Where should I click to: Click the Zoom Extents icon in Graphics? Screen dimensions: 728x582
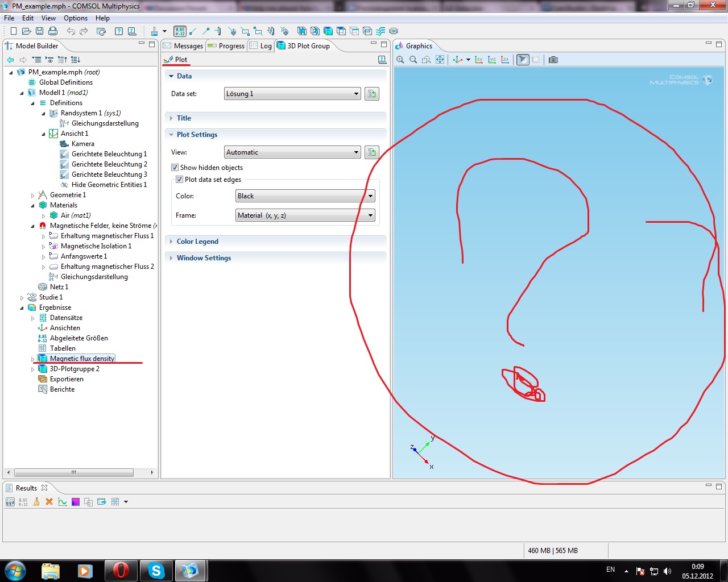click(x=440, y=60)
